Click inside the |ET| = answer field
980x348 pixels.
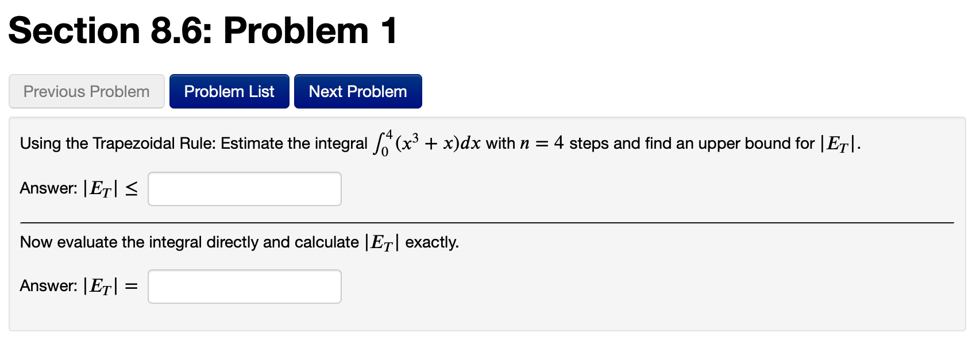coord(244,285)
